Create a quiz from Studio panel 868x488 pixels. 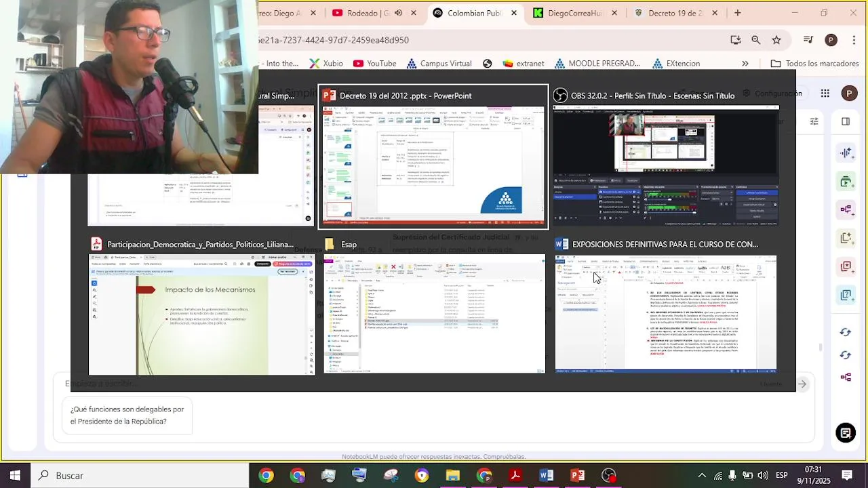tap(846, 295)
